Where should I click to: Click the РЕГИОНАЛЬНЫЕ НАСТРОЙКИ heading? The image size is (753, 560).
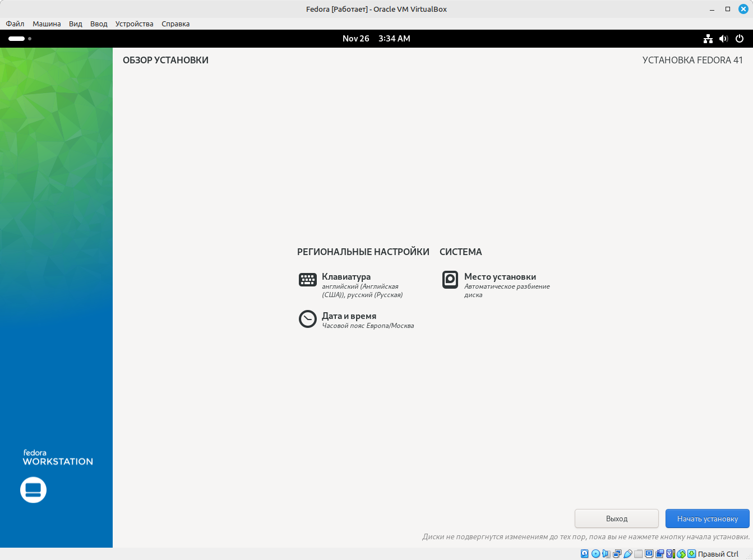(x=363, y=252)
